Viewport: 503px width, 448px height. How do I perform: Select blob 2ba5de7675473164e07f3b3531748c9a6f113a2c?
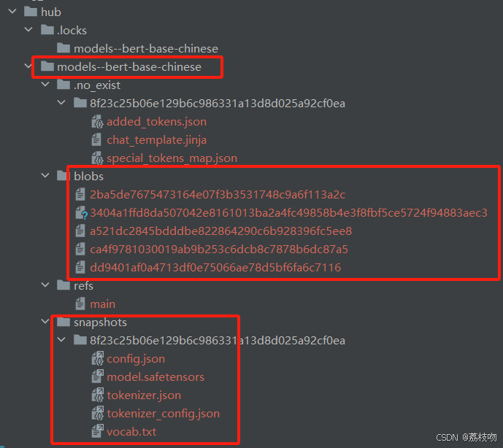218,194
